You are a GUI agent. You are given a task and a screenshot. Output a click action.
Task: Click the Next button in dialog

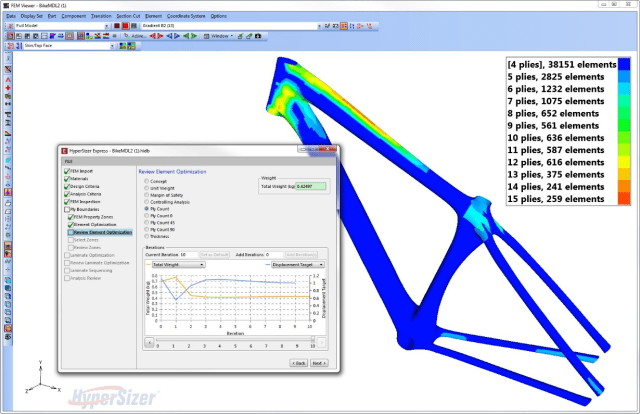point(319,363)
